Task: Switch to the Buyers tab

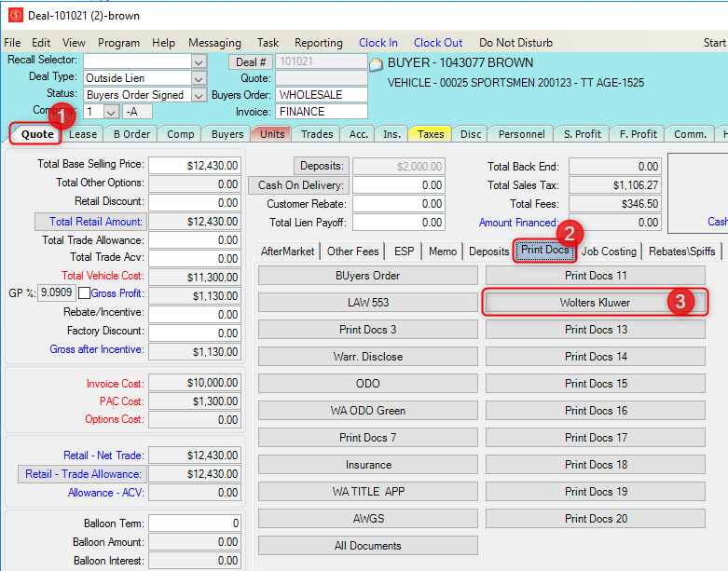Action: click(227, 134)
